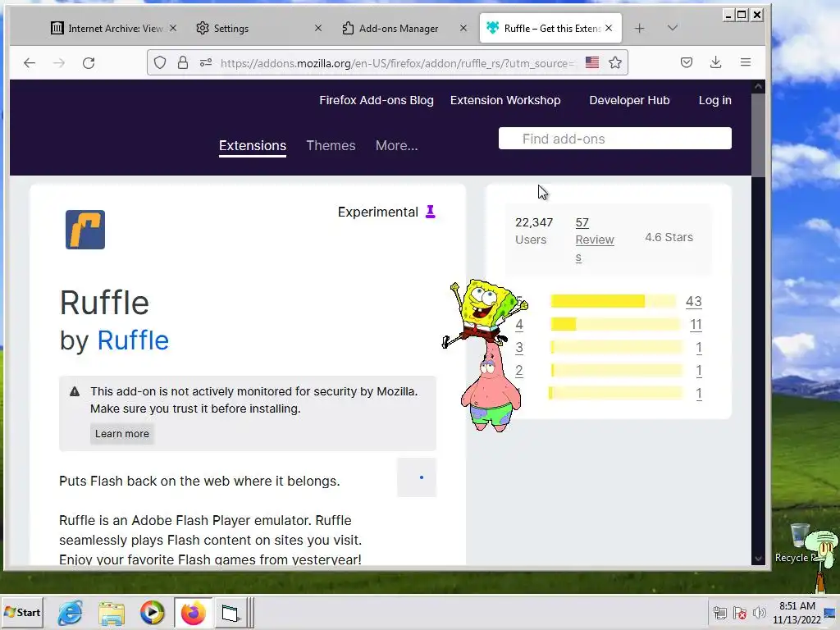The width and height of the screenshot is (840, 630).
Task: Click the two-star rating bar
Action: click(x=616, y=370)
